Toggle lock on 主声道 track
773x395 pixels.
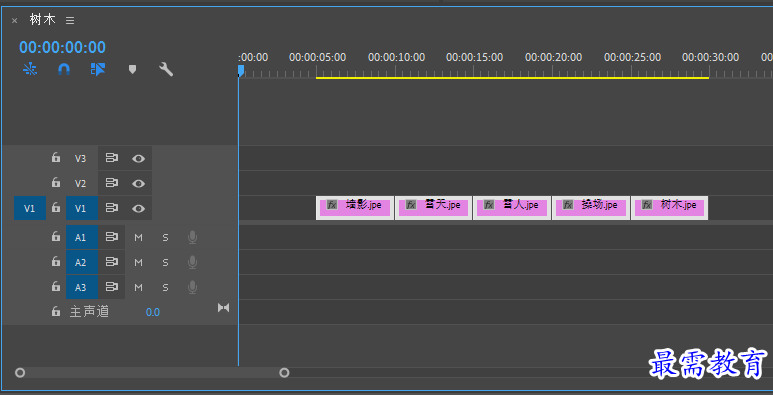point(56,312)
